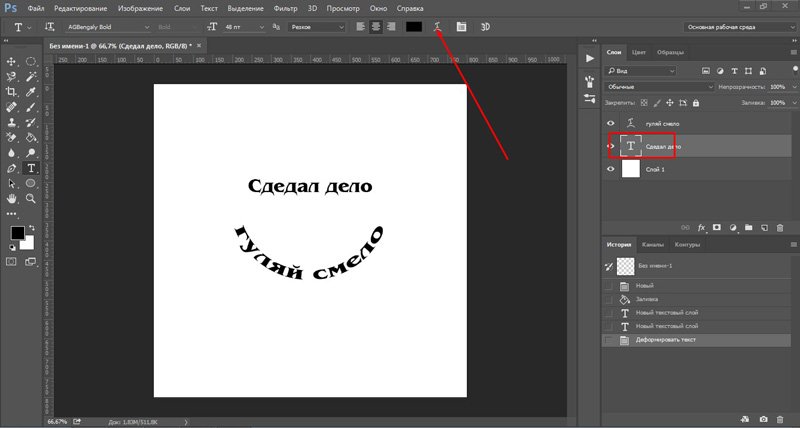Select the 'Сдедал дело' text layer thumbnail
The height and width of the screenshot is (428, 800).
click(631, 146)
